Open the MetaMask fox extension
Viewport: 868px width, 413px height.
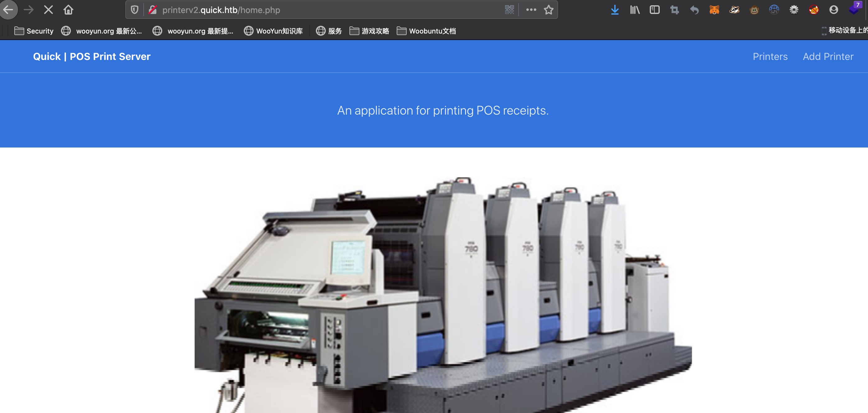coord(714,10)
